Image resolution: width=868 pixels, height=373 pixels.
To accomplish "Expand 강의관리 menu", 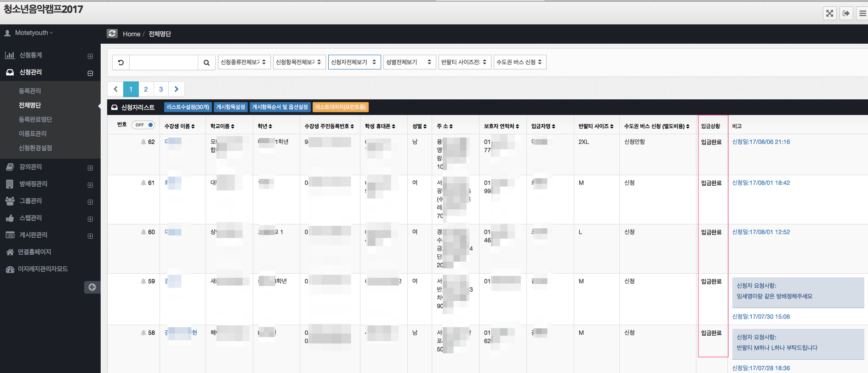I will click(x=90, y=168).
